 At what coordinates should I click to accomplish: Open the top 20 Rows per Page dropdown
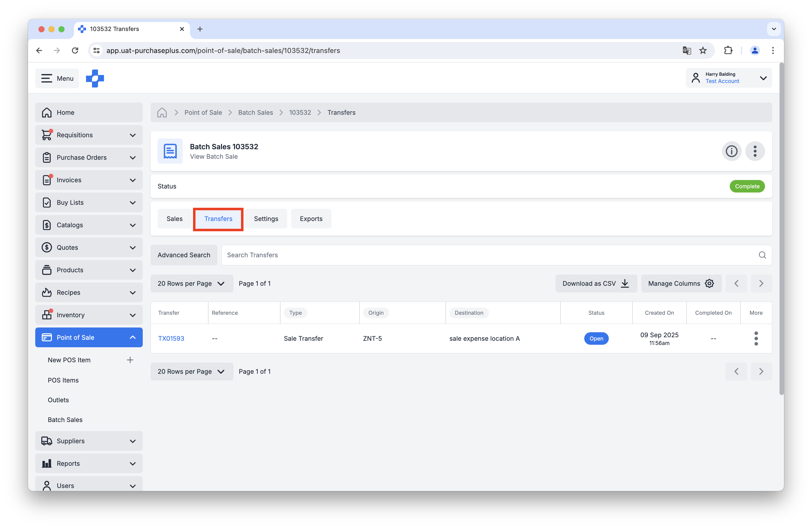tap(191, 283)
